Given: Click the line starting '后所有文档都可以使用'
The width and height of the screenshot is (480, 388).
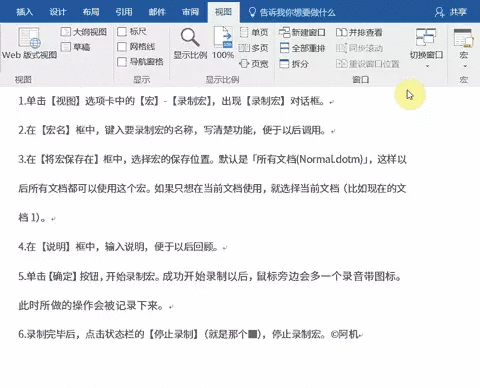Looking at the screenshot, I should tap(212, 189).
